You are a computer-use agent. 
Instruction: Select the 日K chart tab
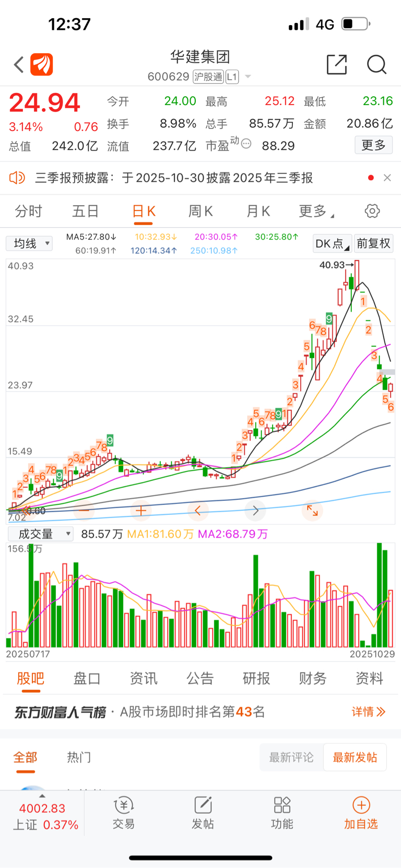144,211
